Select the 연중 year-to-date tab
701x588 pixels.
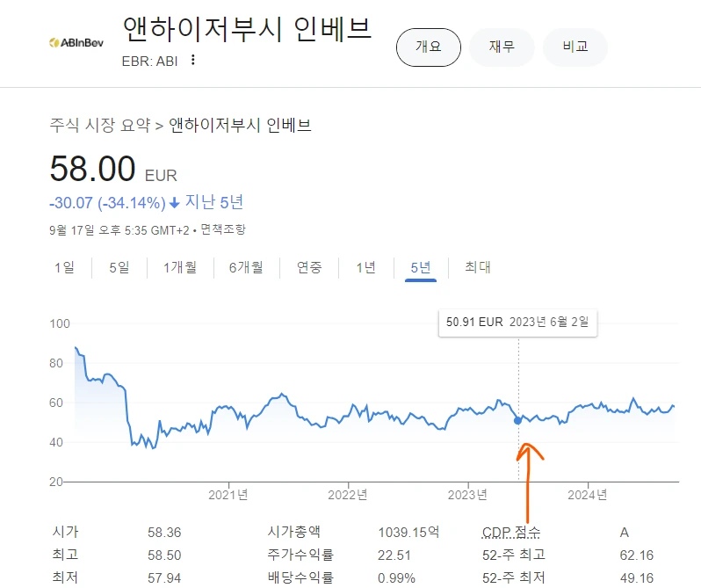point(309,267)
